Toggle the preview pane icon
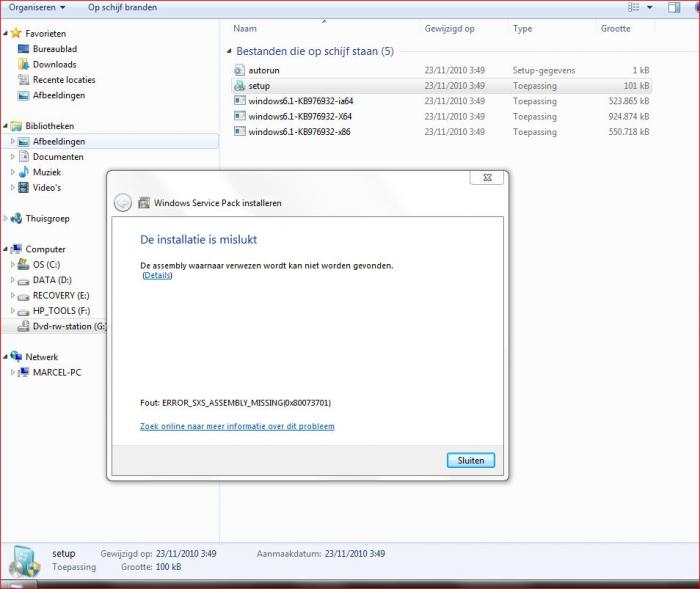Viewport: 700px width, 589px height. click(x=674, y=8)
